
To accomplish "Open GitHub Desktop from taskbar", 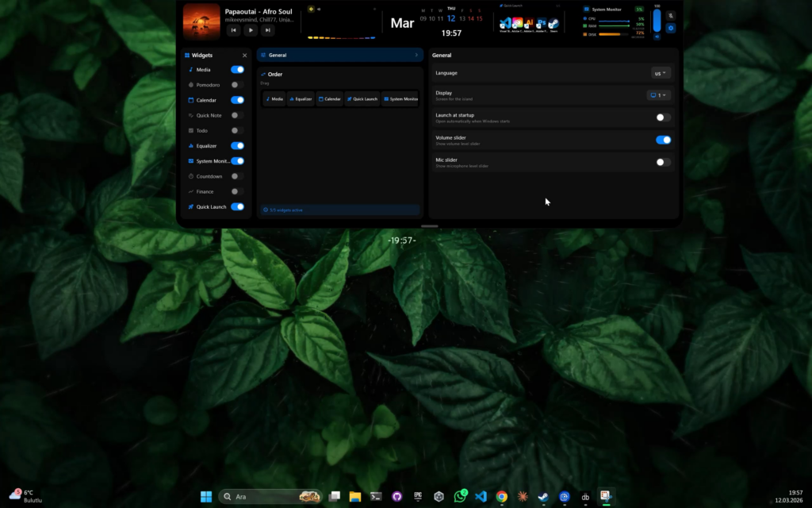I will (396, 497).
